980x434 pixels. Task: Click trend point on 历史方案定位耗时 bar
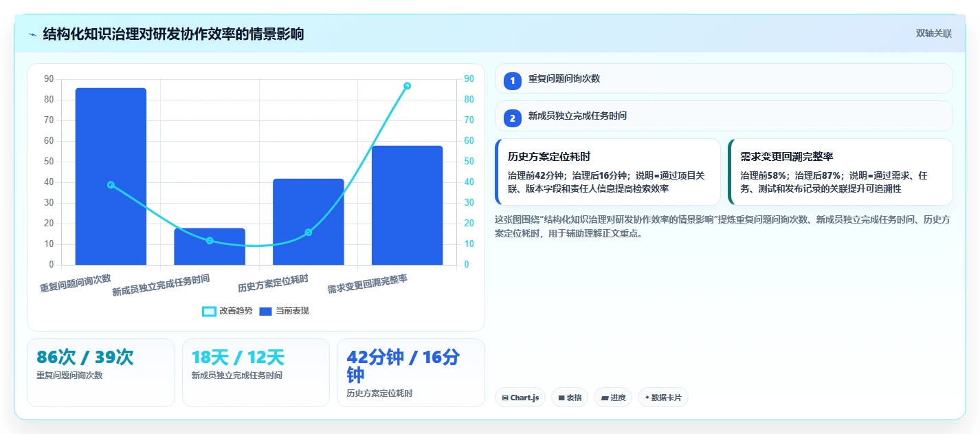[x=309, y=232]
